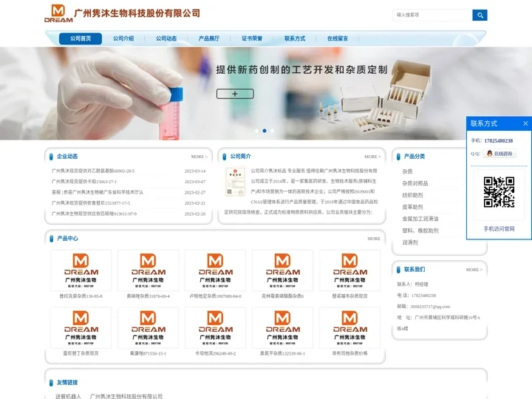Open the 公司动态 nav tab
The image size is (532, 399).
coord(166,38)
